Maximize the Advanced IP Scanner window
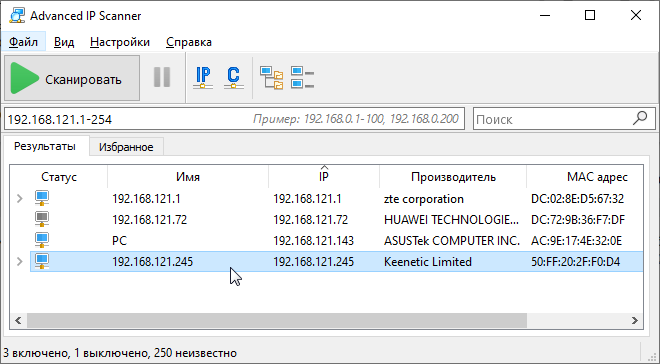Viewport: 660px width, 364px height. pyautogui.click(x=590, y=16)
